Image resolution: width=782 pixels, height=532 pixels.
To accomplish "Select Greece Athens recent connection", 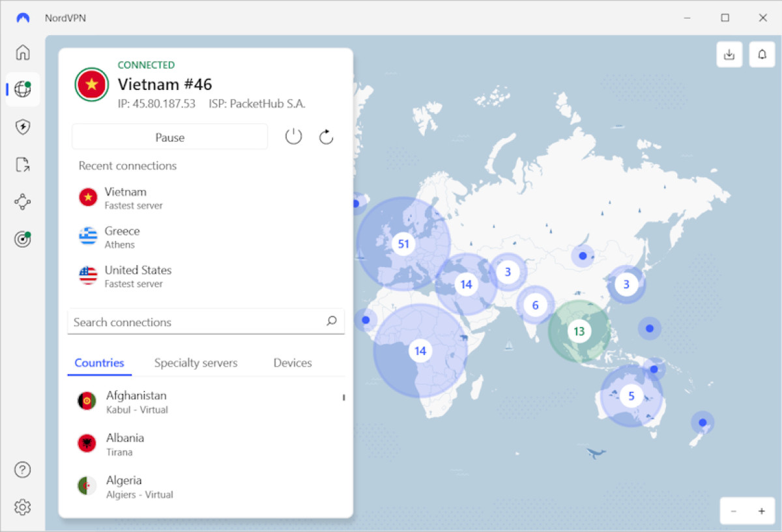I will (123, 237).
